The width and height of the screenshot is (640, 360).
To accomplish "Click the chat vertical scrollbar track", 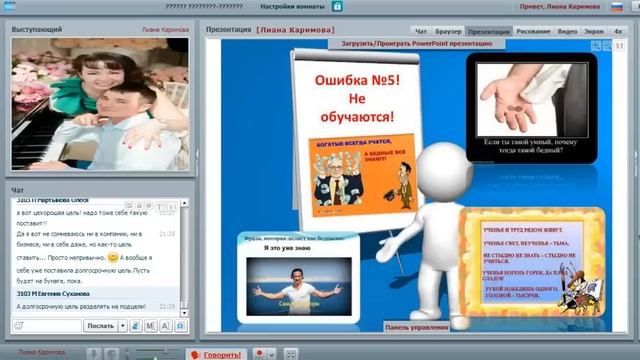I will click(184, 257).
